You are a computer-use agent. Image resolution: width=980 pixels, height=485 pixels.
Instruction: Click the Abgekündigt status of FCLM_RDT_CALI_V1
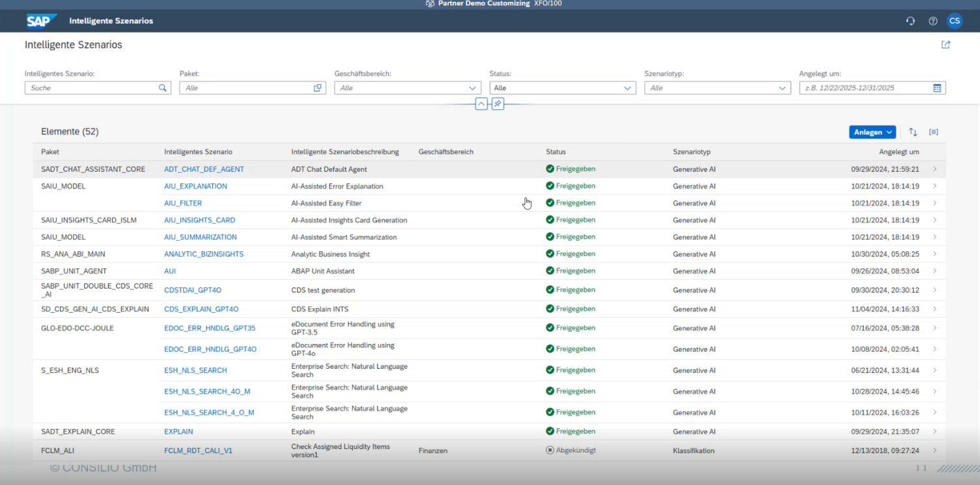[x=571, y=450]
